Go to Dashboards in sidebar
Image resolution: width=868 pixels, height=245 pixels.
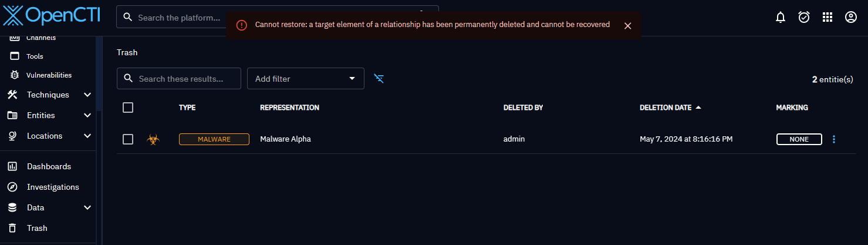[x=49, y=166]
